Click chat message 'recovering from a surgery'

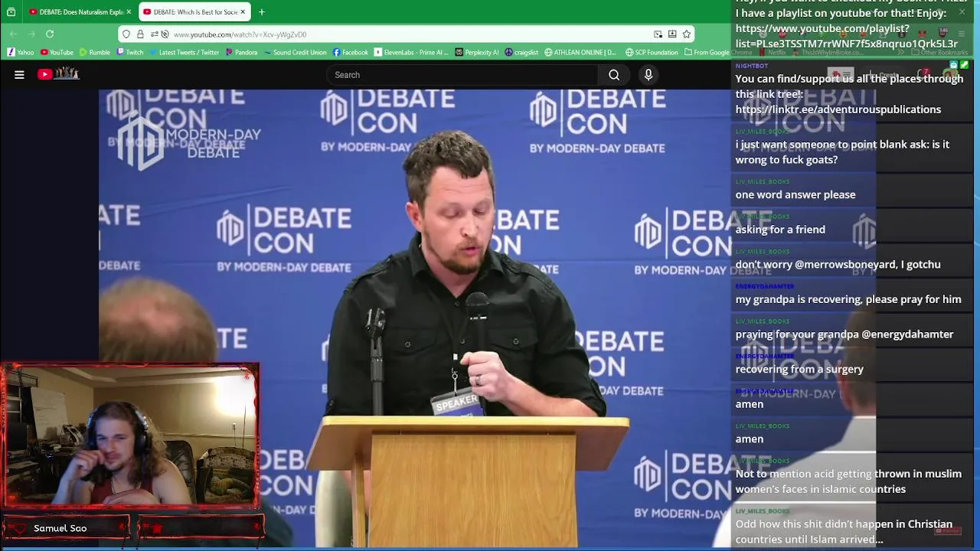[799, 369]
